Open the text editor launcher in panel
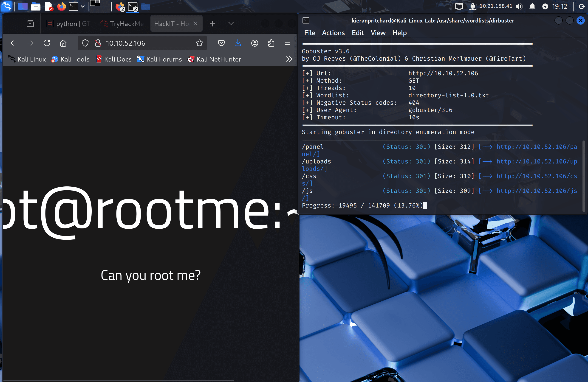The height and width of the screenshot is (382, 588). 49,6
